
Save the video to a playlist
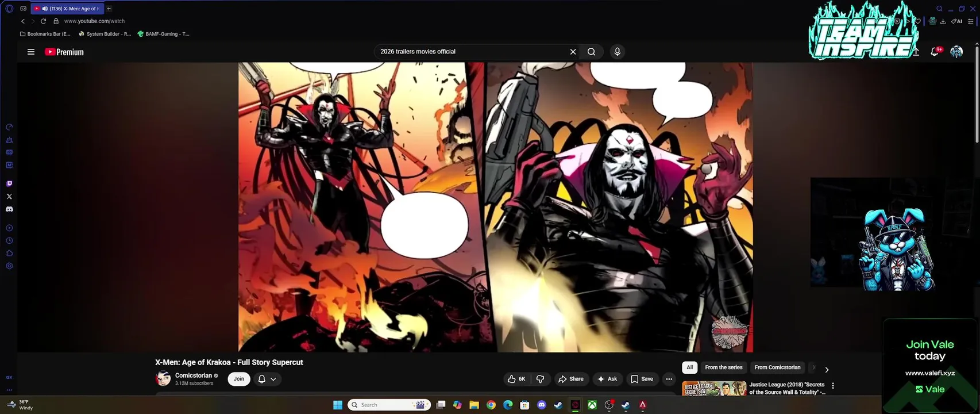coord(642,379)
